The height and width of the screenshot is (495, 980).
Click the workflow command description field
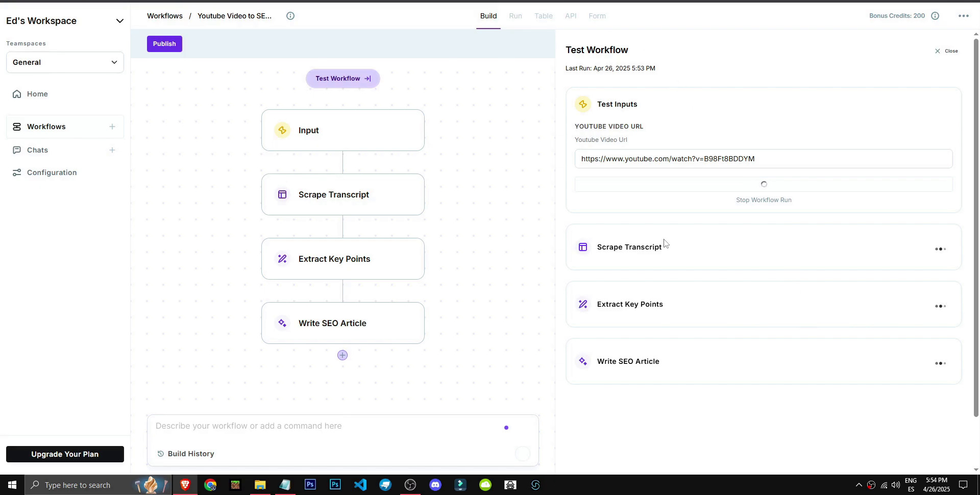click(x=327, y=426)
